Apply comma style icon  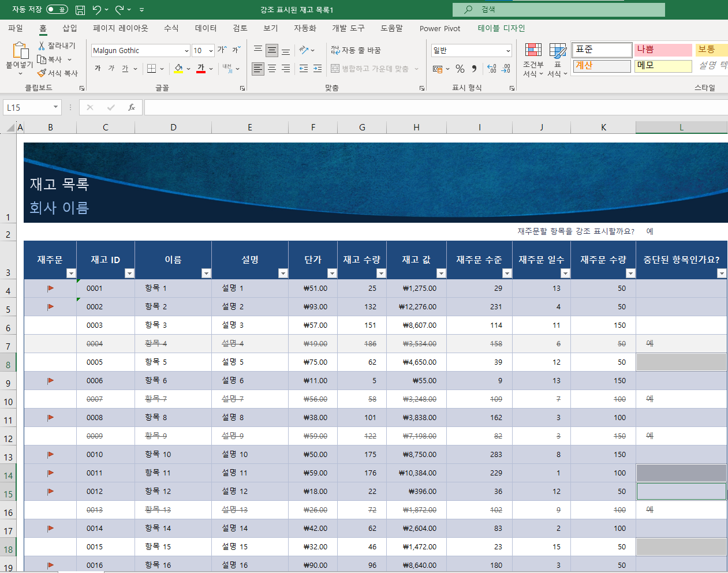(474, 69)
